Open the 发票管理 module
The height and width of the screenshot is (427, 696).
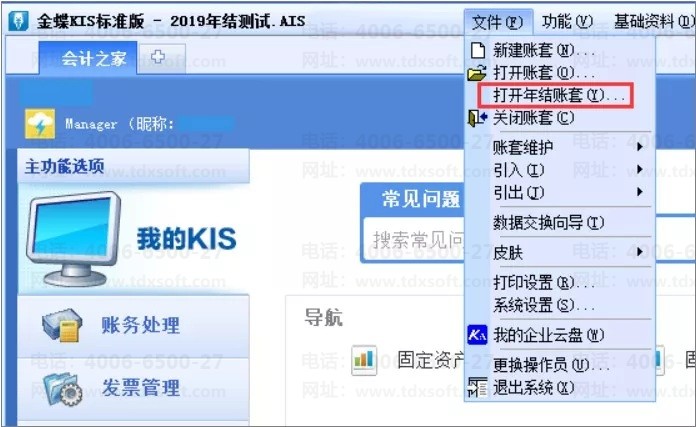tap(141, 388)
